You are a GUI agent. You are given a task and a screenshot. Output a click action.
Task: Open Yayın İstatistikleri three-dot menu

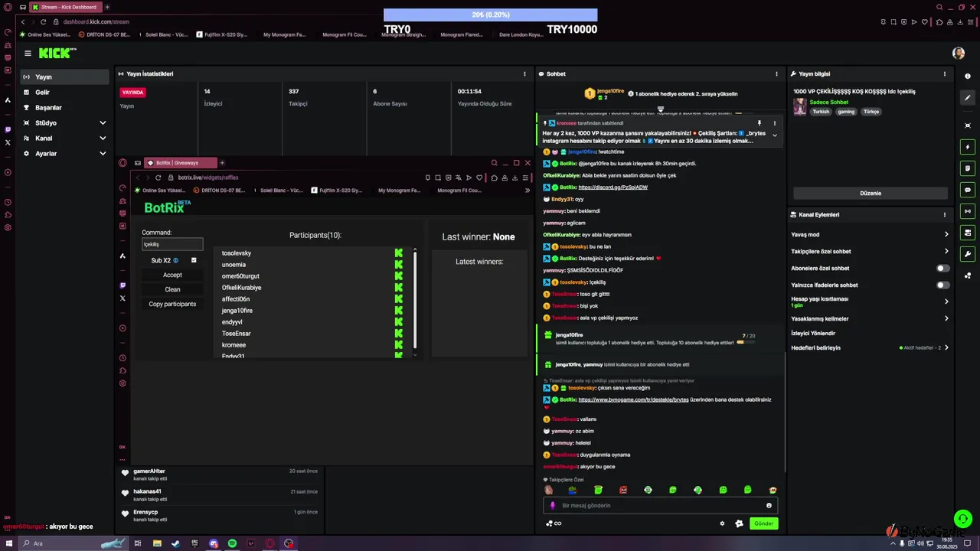pyautogui.click(x=524, y=74)
